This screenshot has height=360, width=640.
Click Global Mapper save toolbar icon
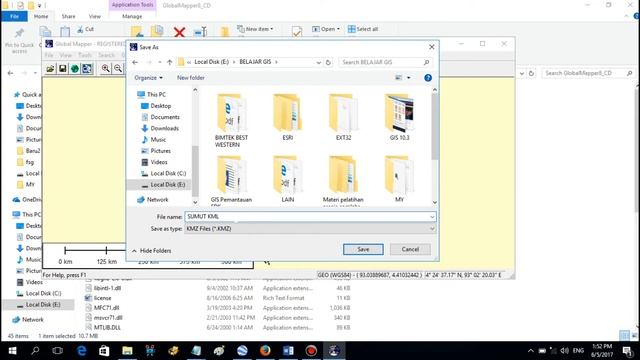(x=62, y=69)
